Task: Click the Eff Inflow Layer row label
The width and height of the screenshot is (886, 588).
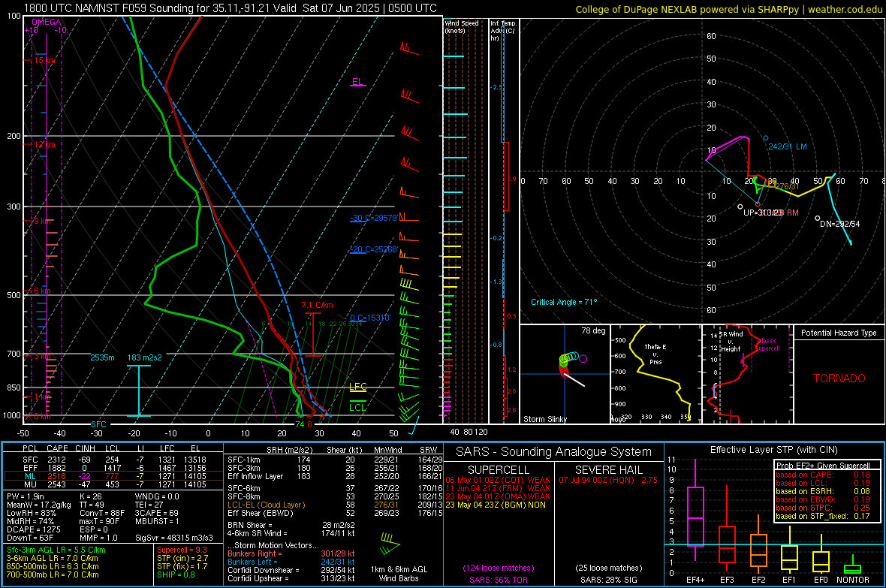Action: pos(255,476)
